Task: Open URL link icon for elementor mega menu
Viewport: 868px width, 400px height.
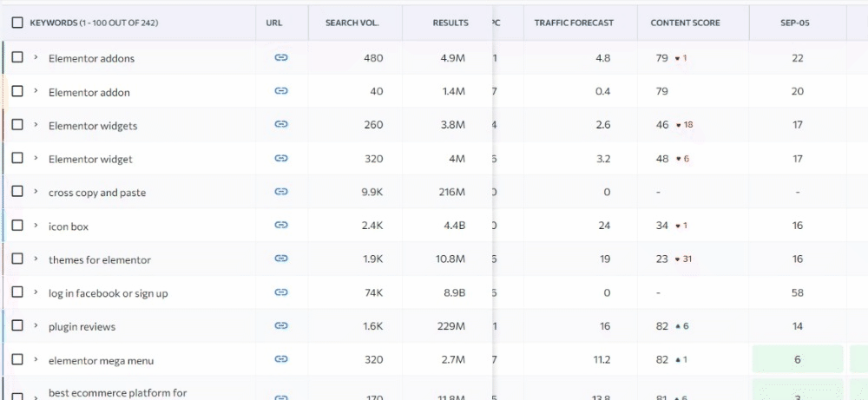Action: click(281, 359)
